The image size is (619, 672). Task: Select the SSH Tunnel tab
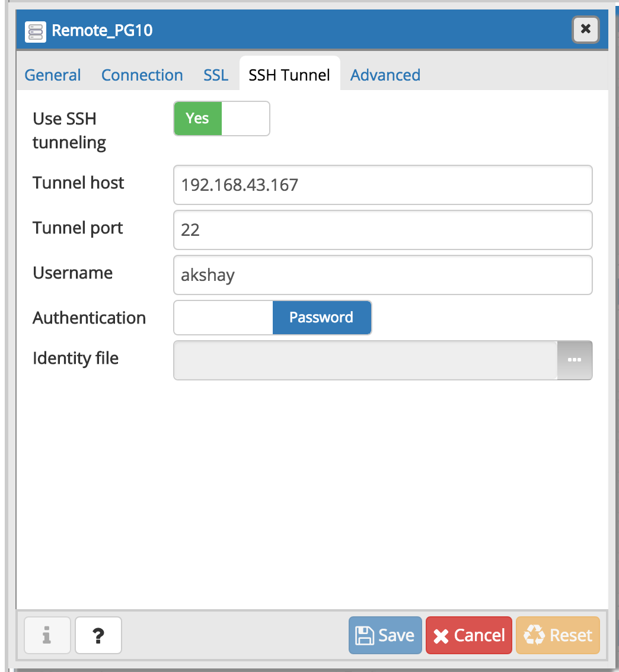(x=289, y=75)
